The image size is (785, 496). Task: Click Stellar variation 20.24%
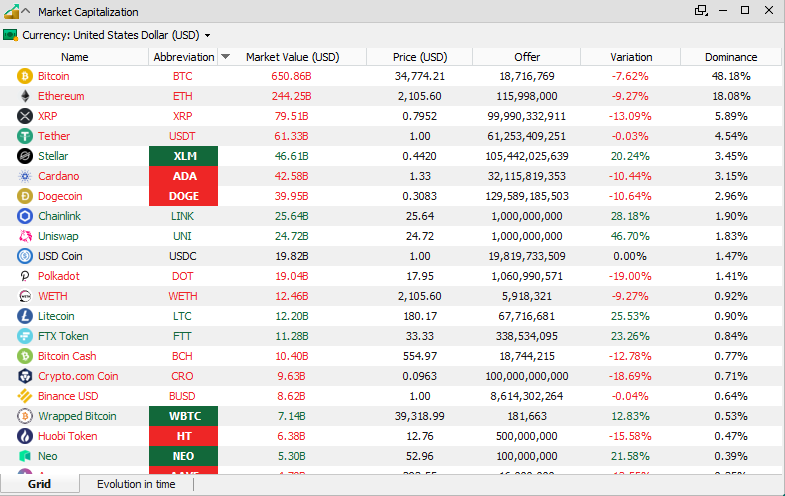tap(630, 156)
